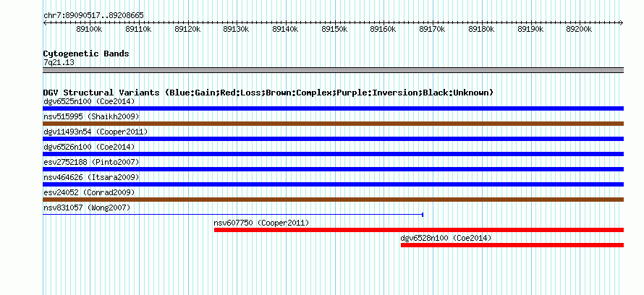Click the chr7:89090517..89208665 region label
The width and height of the screenshot is (644, 295).
click(x=93, y=16)
